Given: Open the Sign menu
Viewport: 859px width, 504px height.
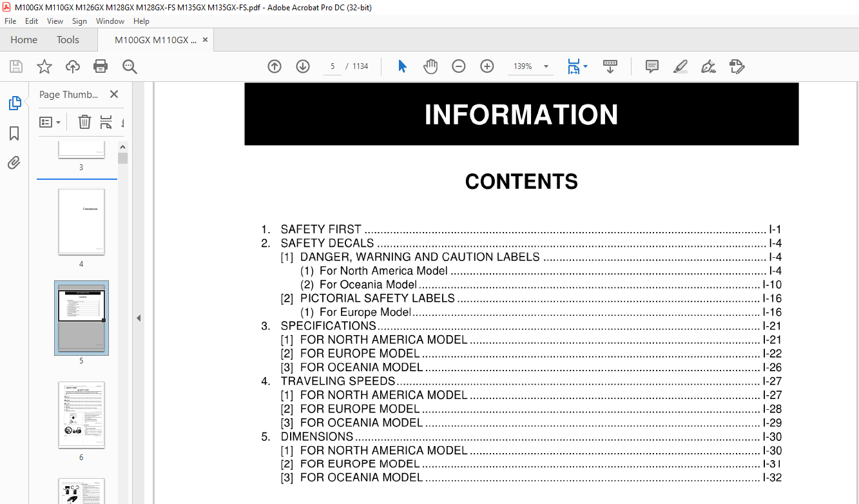Looking at the screenshot, I should (79, 21).
